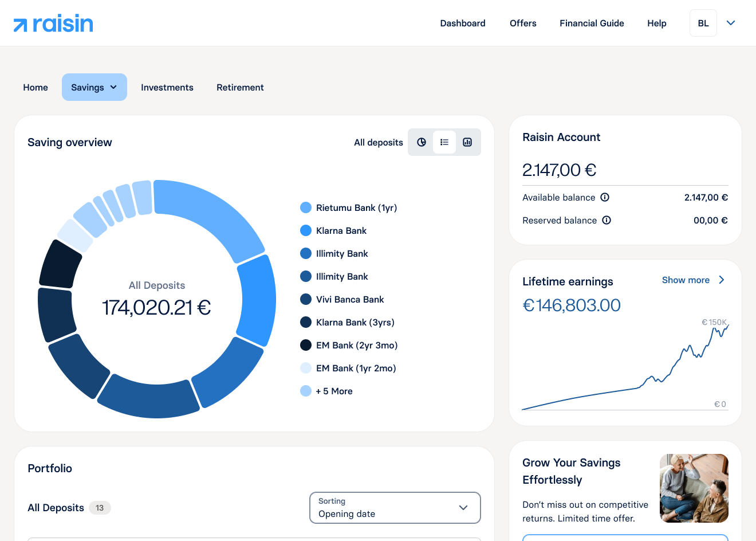Open the Sorting dropdown
756x541 pixels.
395,508
